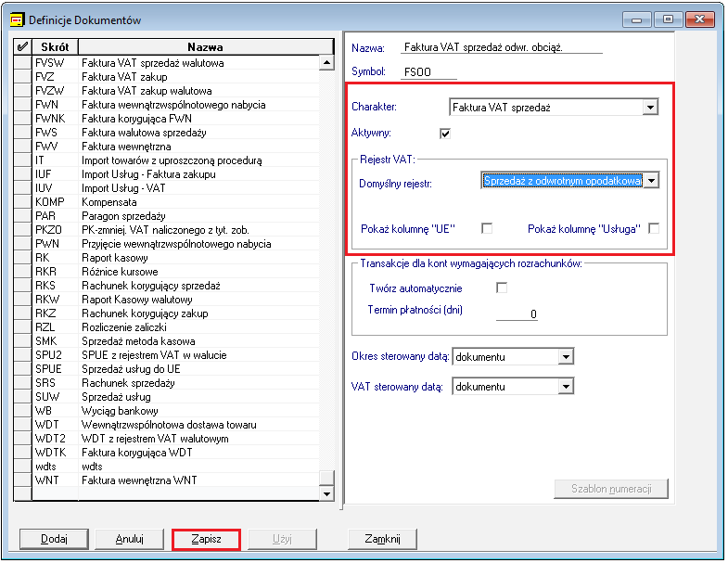
Task: Select row Różnice kursowe
Action: coord(175,272)
